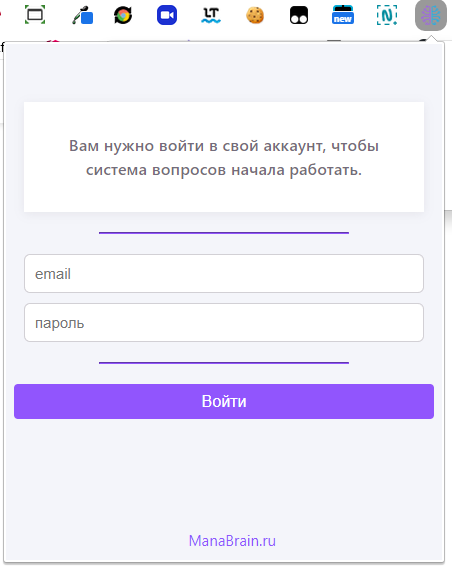Open the Tampermonkey black square extension
Screen dimensions: 452x569
(299, 16)
